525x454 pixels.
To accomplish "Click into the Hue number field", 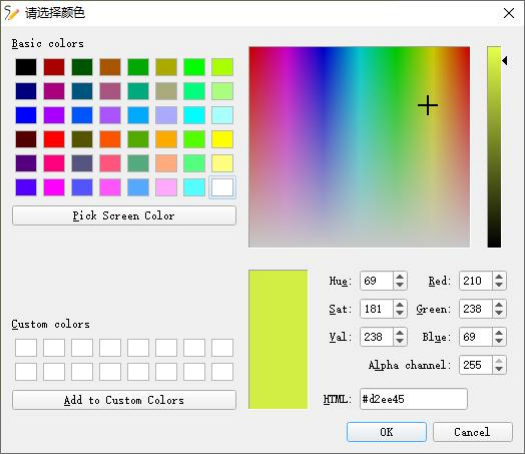I will (x=376, y=281).
